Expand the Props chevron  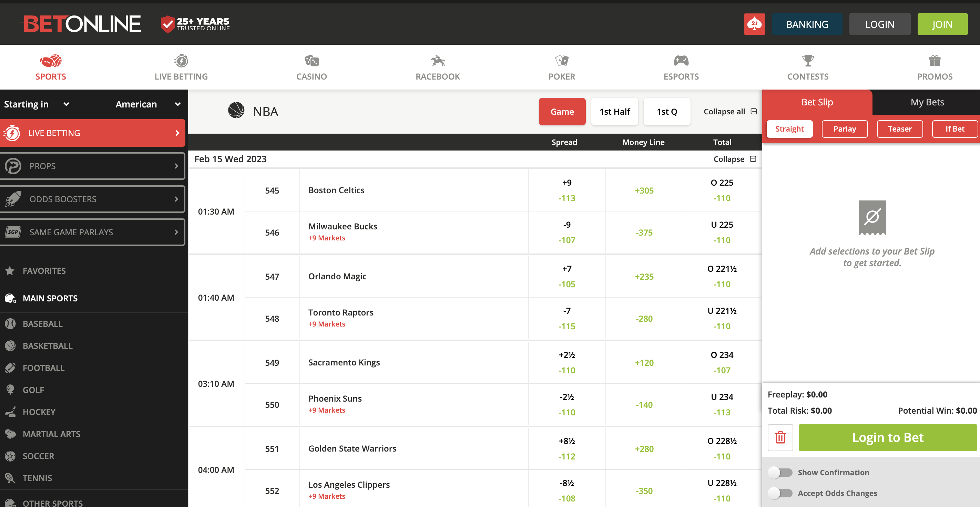[176, 166]
